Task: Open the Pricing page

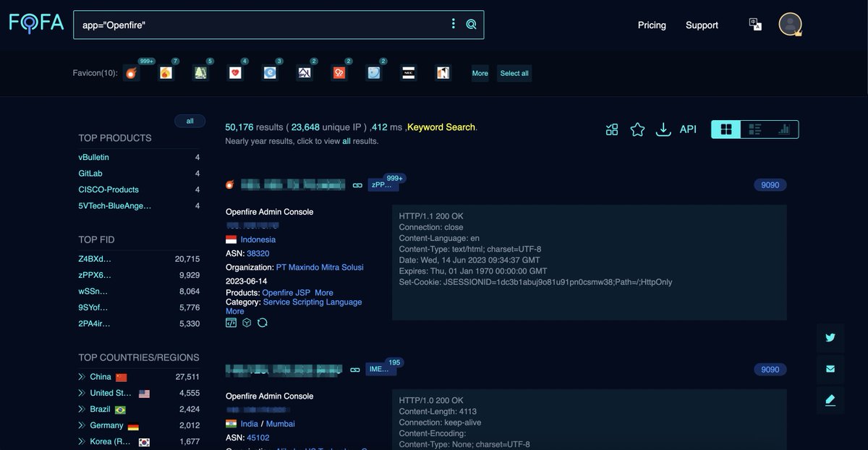Action: click(652, 25)
